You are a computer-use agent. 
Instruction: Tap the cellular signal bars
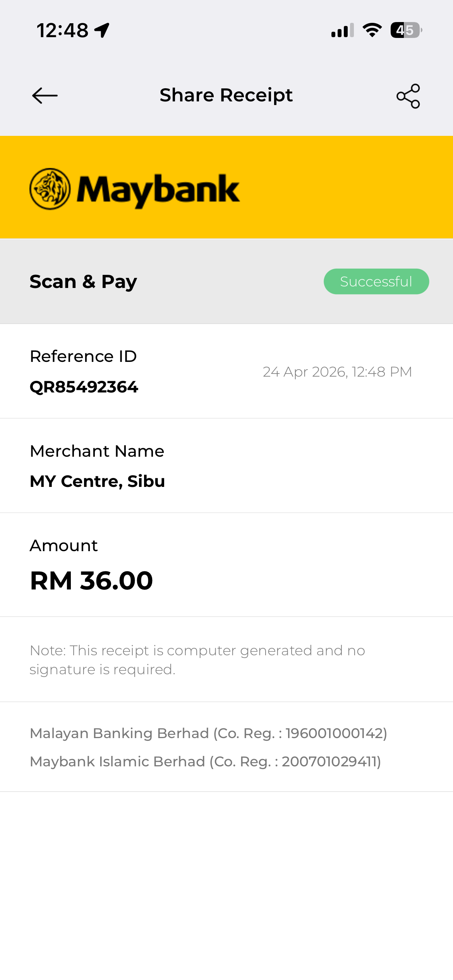click(x=342, y=30)
